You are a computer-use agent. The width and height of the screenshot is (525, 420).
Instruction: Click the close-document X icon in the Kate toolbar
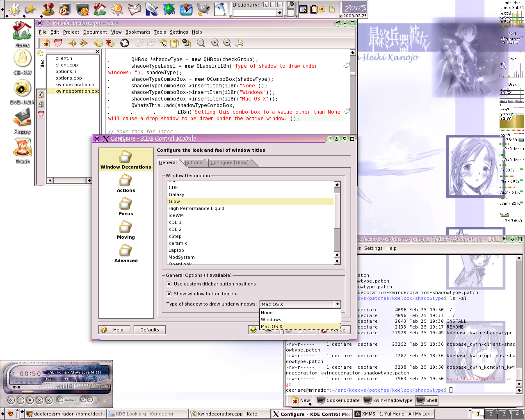[x=125, y=43]
